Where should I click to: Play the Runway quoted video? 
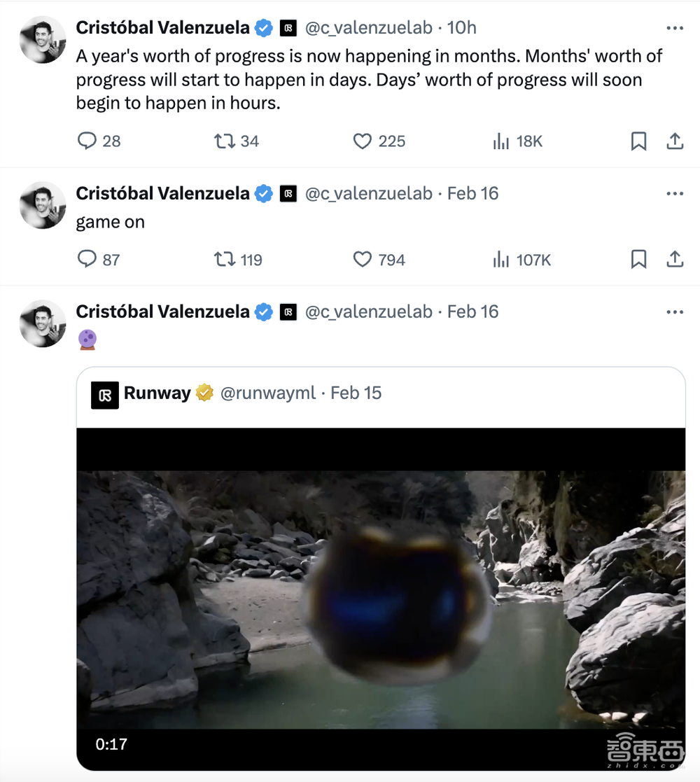[381, 599]
